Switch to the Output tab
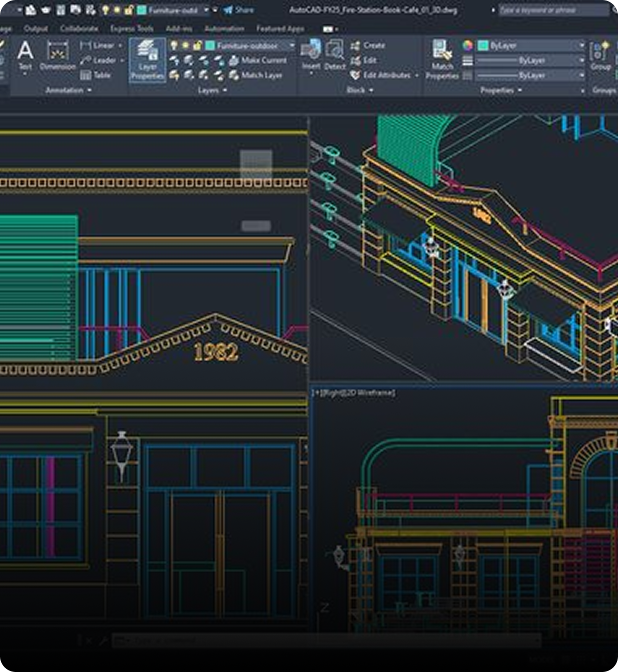This screenshot has height=672, width=618. point(36,28)
